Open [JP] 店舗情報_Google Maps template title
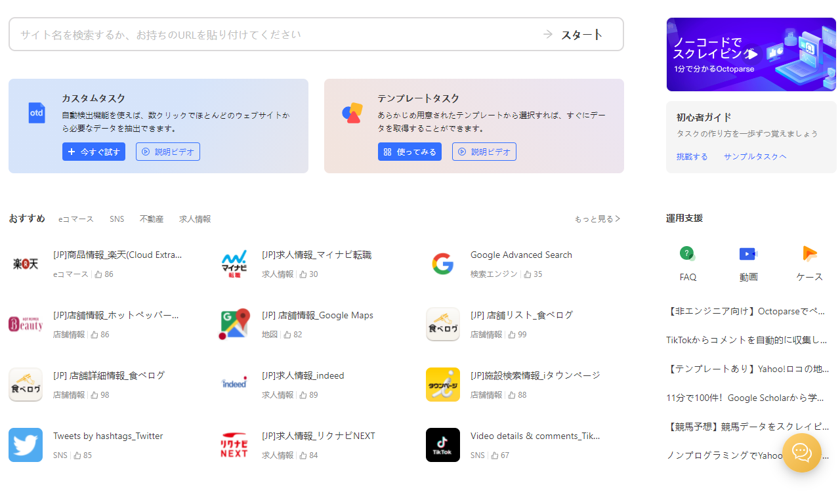840x504 pixels. (318, 315)
